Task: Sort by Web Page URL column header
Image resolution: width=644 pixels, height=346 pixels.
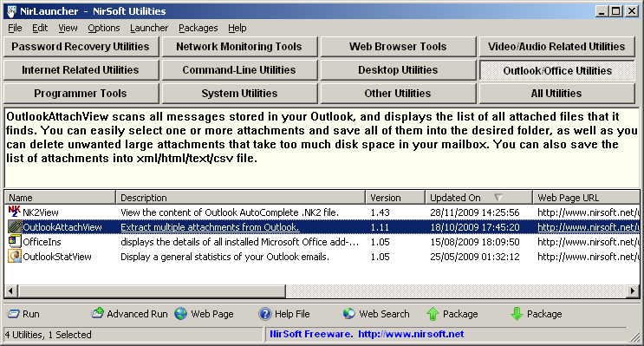Action: (586, 198)
